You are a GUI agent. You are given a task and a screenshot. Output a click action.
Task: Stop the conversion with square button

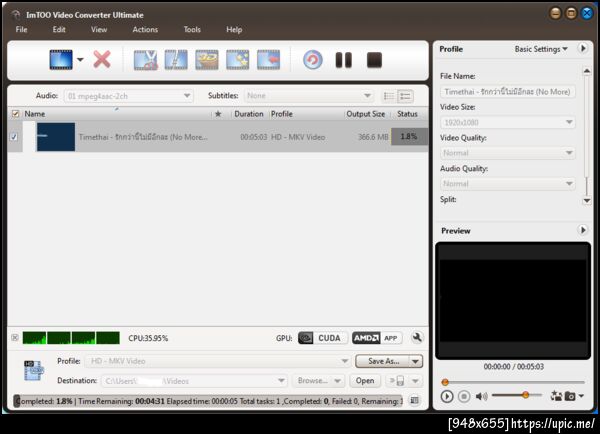tap(374, 60)
